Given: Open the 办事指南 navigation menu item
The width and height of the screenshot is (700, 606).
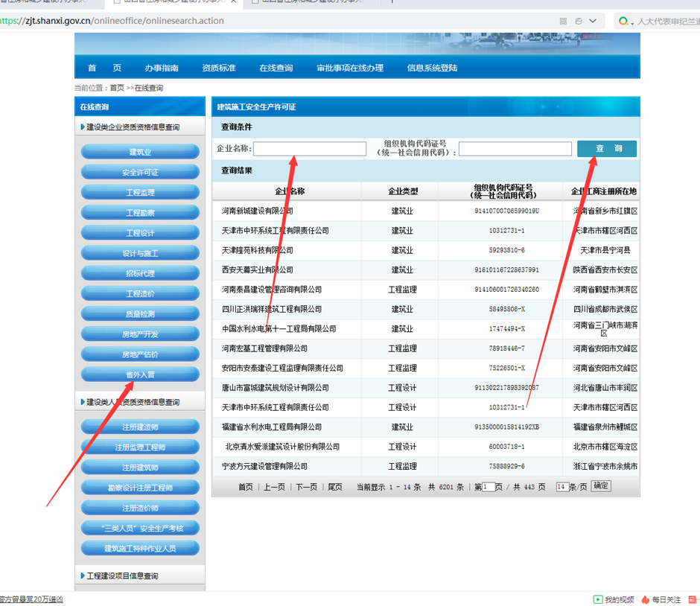Looking at the screenshot, I should point(162,68).
